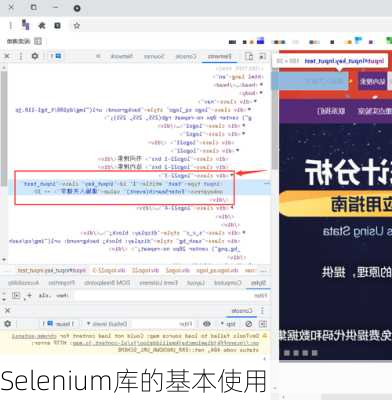Click input#input_key.input_text in the breadcrumb
This screenshot has width=392, height=400.
[52, 270]
